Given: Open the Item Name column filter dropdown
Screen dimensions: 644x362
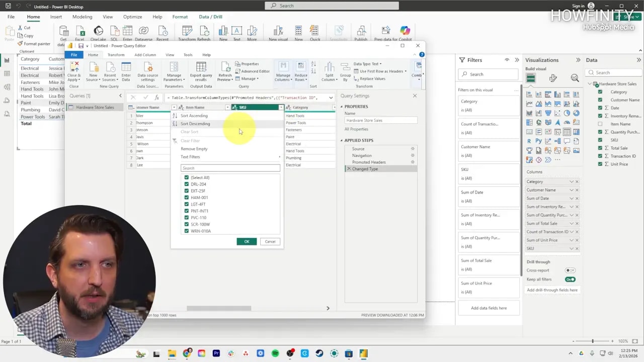Looking at the screenshot, I should point(227,108).
